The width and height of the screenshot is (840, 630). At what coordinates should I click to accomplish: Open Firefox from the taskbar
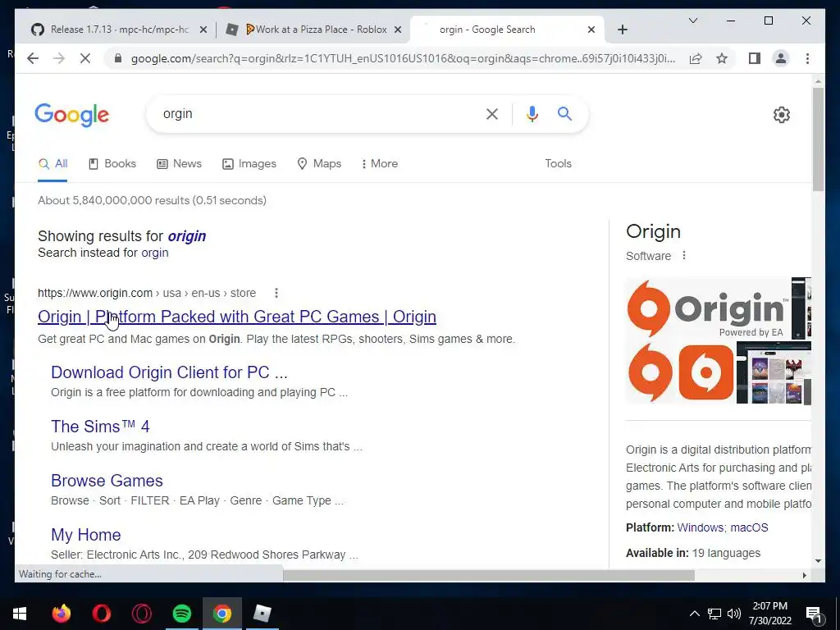click(61, 614)
